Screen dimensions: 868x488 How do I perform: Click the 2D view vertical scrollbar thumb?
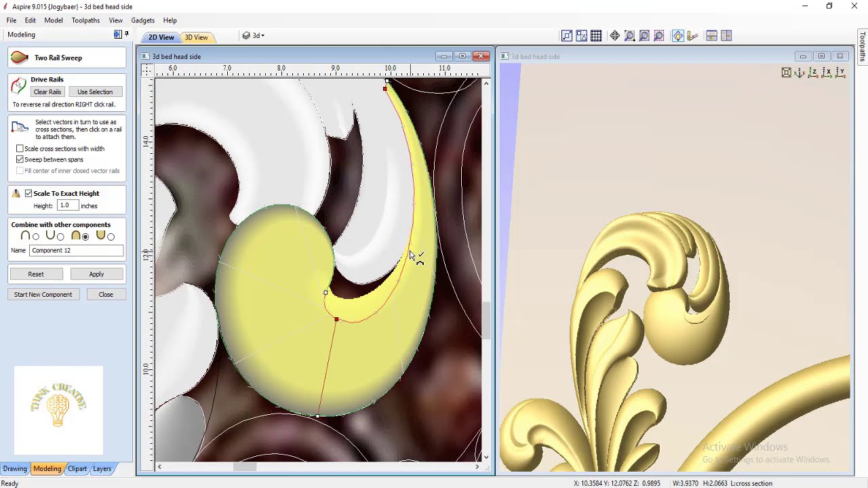486,321
